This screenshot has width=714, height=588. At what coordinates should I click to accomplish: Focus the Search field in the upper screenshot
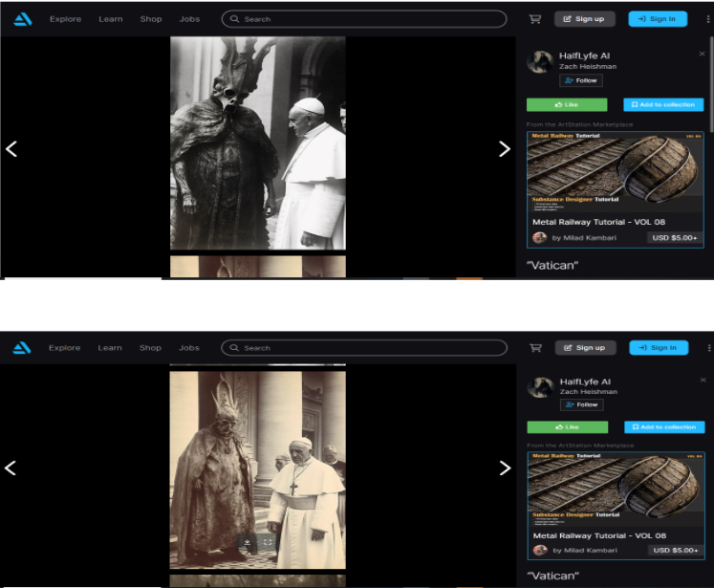pyautogui.click(x=364, y=19)
